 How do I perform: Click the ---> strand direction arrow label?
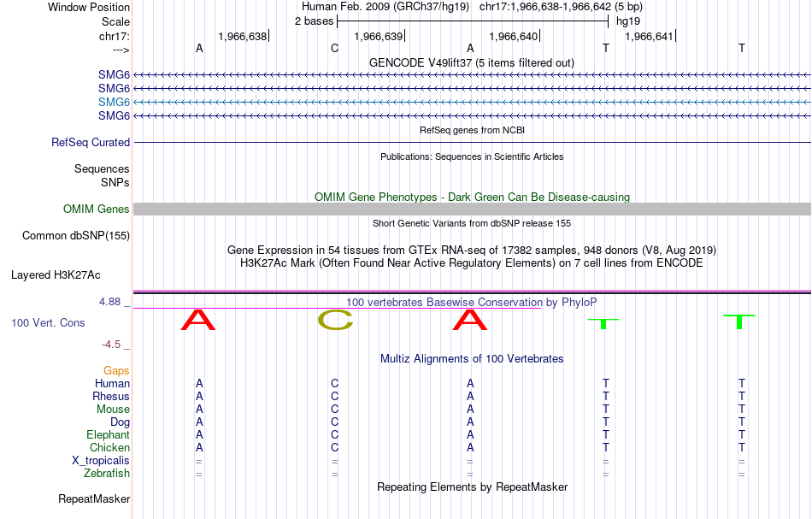[x=121, y=50]
